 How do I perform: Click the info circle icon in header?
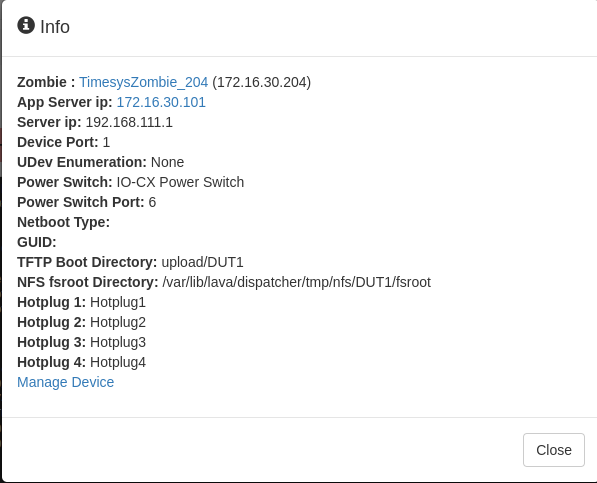[x=26, y=25]
